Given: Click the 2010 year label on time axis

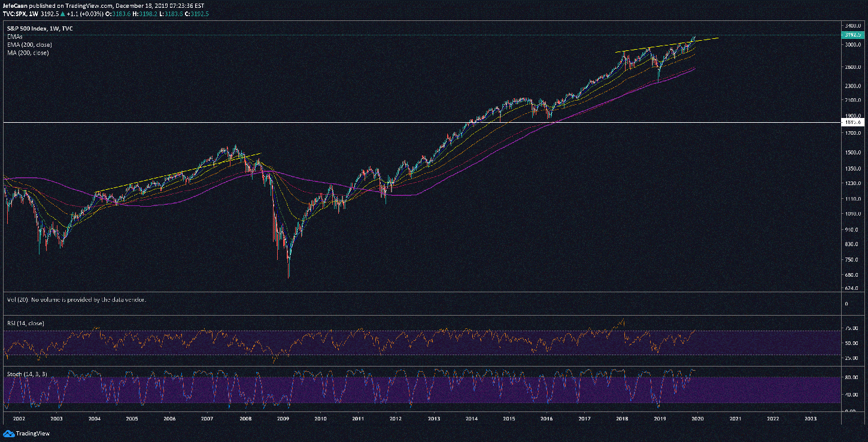Looking at the screenshot, I should point(320,419).
